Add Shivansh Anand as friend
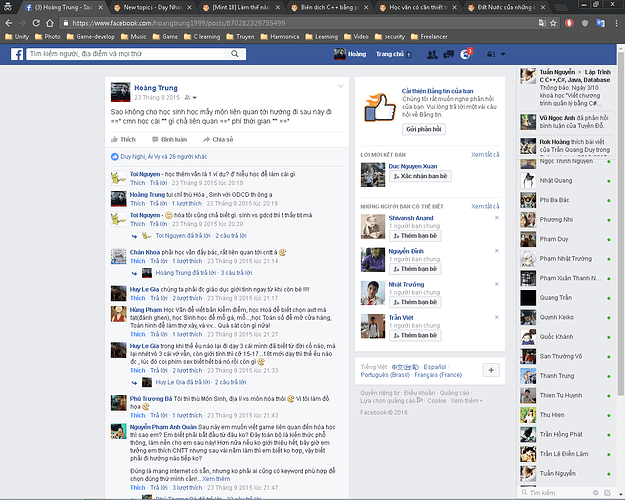This screenshot has width=625, height=500. [415, 236]
